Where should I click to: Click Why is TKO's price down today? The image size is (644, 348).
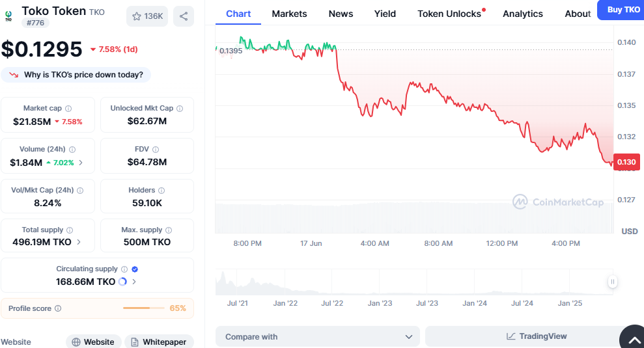76,75
